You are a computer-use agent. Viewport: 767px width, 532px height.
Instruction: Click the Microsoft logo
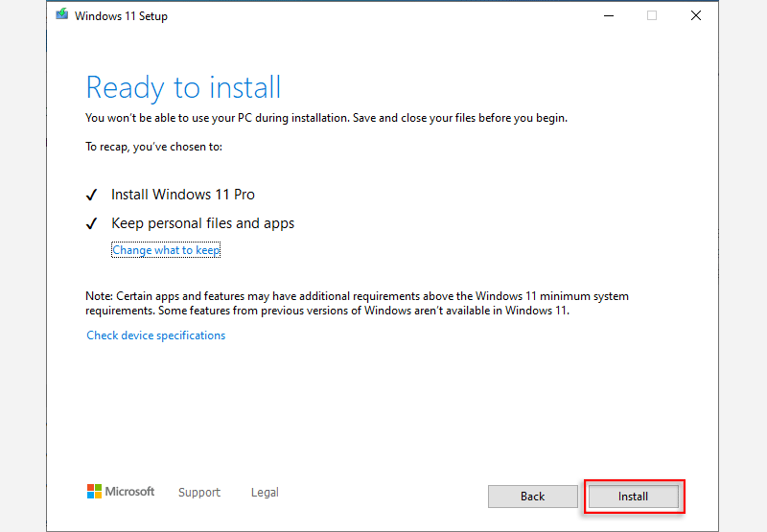tap(121, 492)
